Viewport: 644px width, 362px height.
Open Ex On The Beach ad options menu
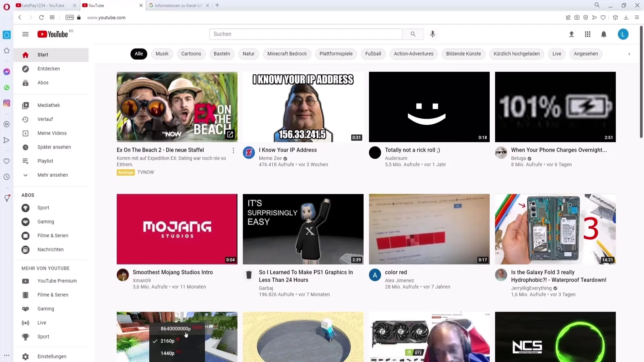(x=233, y=150)
